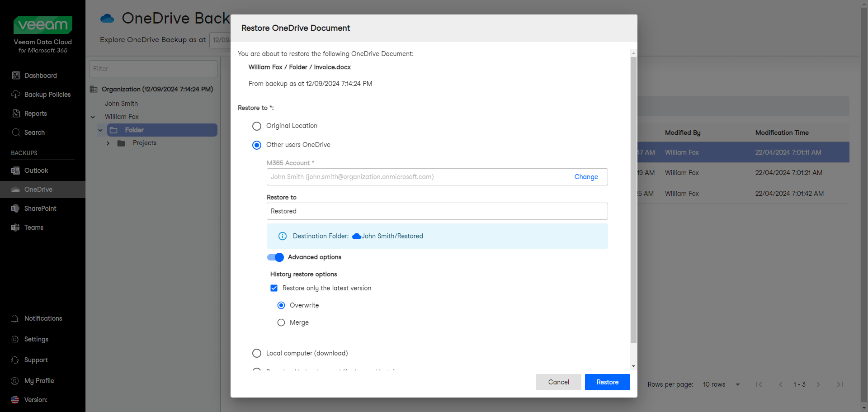868x412 pixels.
Task: Click the Outlook backup icon
Action: click(15, 170)
